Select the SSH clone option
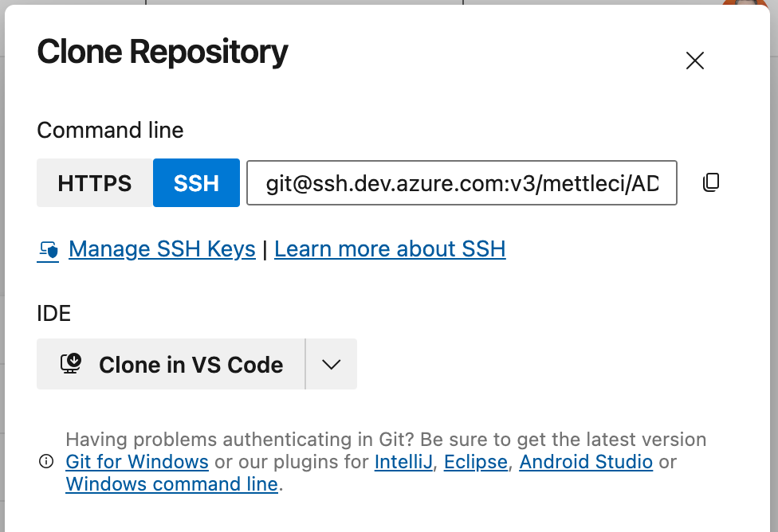Screen dimensions: 778x532 (196, 183)
